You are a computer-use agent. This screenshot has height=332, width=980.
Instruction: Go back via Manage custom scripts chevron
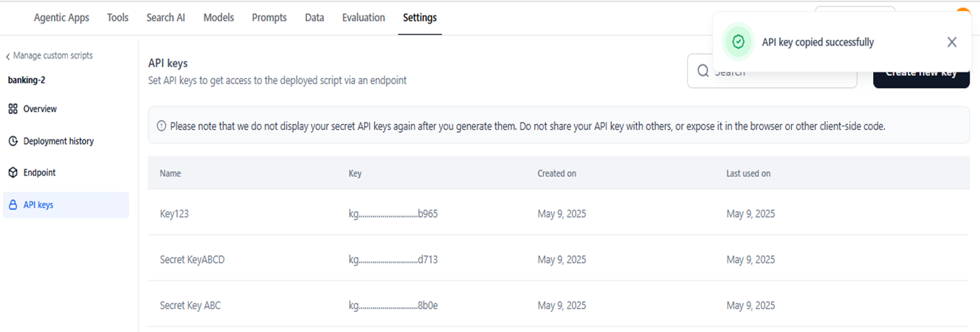8,56
